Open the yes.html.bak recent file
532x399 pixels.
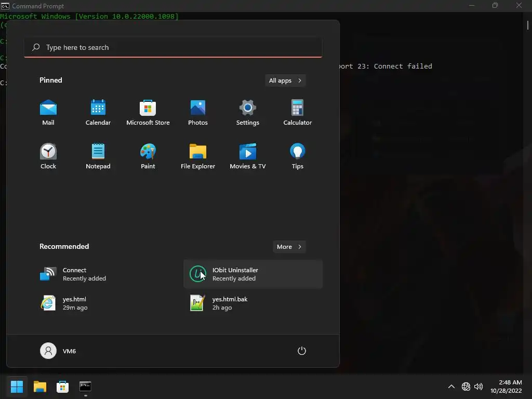[253, 303]
